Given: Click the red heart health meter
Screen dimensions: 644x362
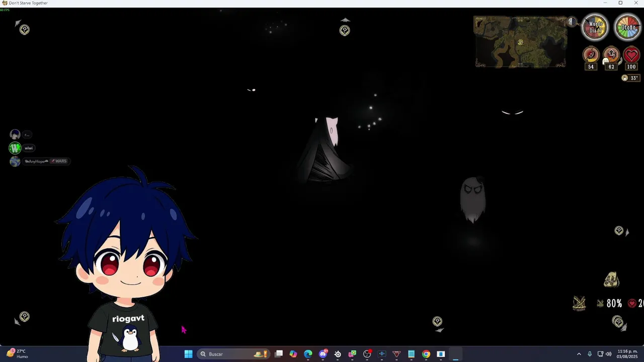Looking at the screenshot, I should point(631,55).
